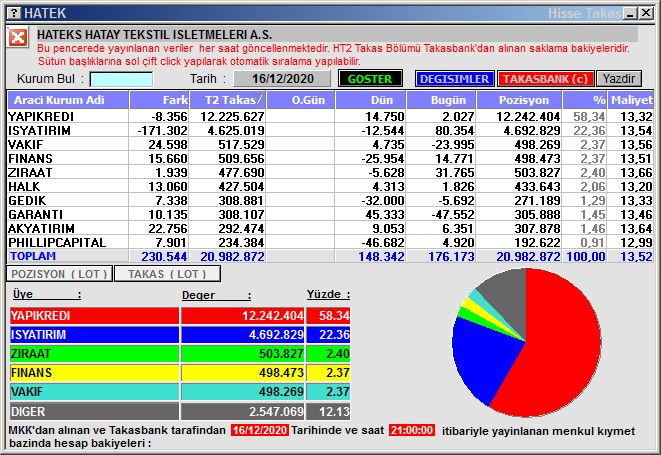Click the Maliyet value 12,99
The height and width of the screenshot is (455, 661).
click(636, 242)
